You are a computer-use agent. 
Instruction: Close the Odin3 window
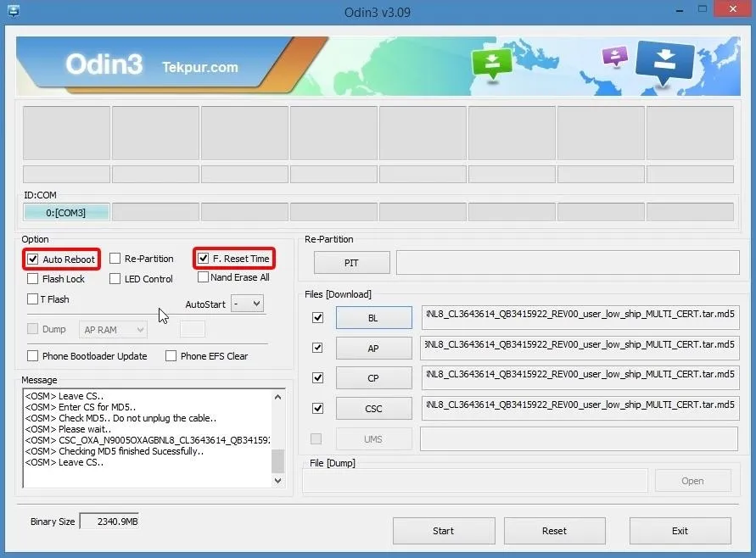click(x=733, y=9)
